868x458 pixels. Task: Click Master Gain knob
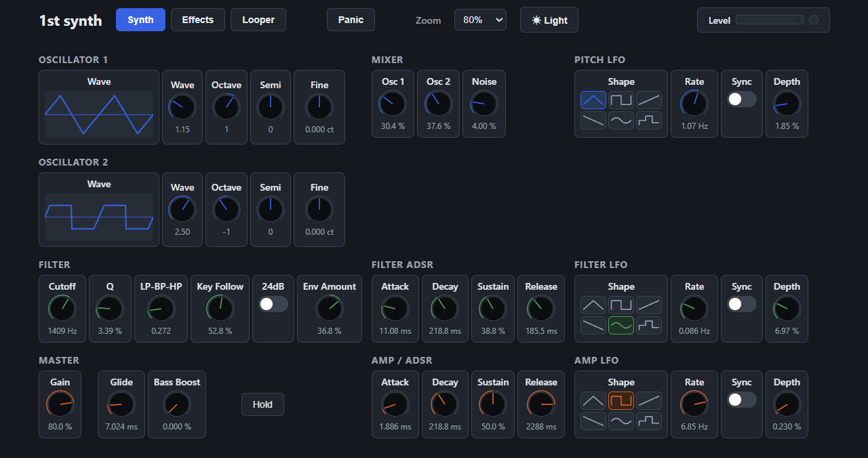coord(60,404)
